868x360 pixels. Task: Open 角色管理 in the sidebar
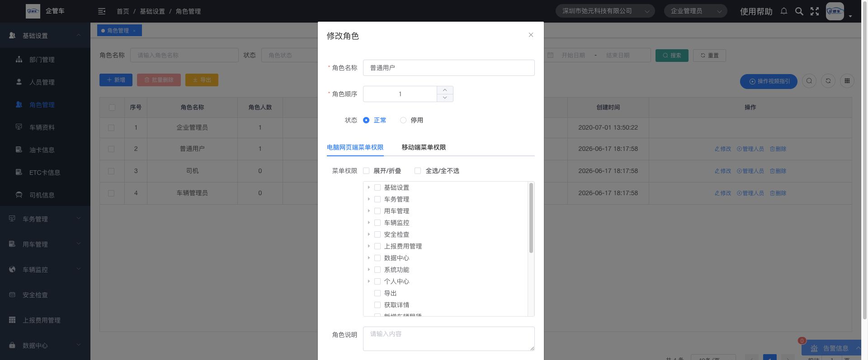point(45,104)
